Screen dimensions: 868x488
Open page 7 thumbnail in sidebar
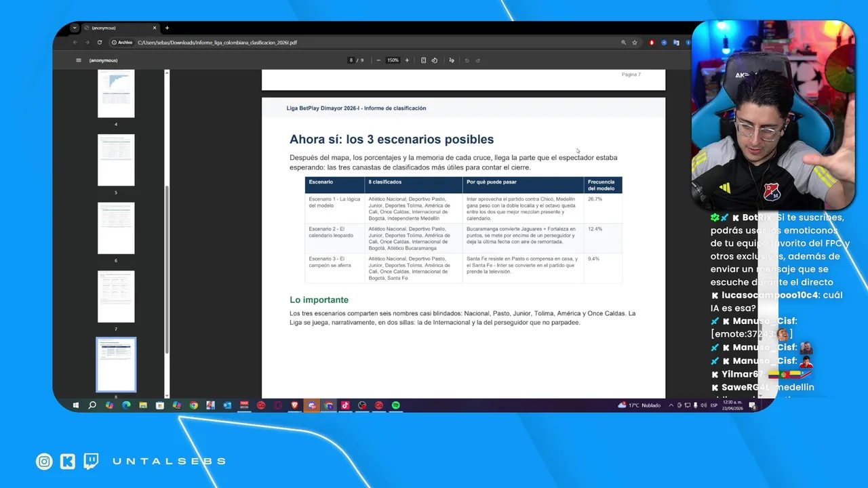pos(116,297)
